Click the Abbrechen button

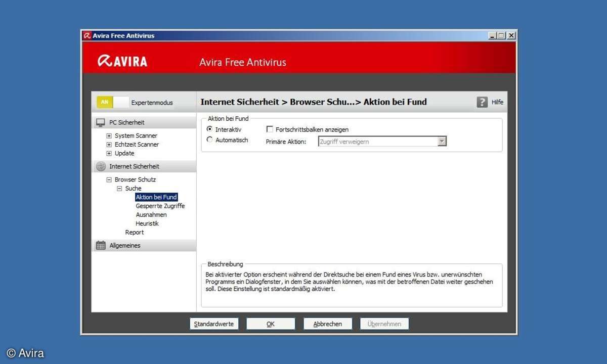(328, 324)
